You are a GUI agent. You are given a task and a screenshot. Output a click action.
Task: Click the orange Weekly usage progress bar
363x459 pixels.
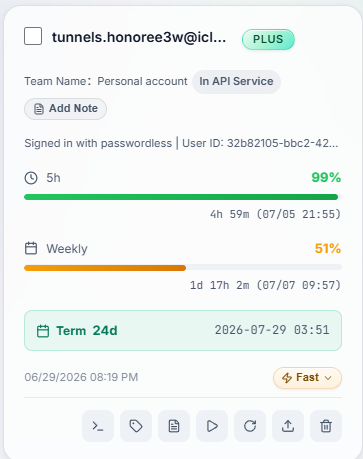pos(183,268)
